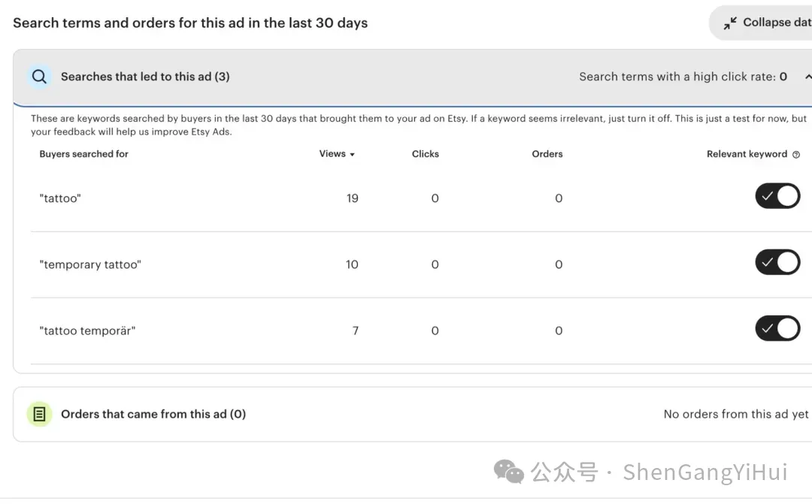
Task: Click the WeChat logo icon
Action: [509, 472]
